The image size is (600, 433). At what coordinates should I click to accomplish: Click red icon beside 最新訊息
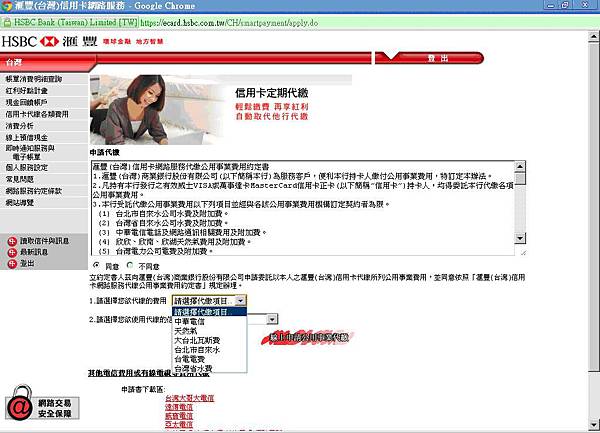[12, 252]
